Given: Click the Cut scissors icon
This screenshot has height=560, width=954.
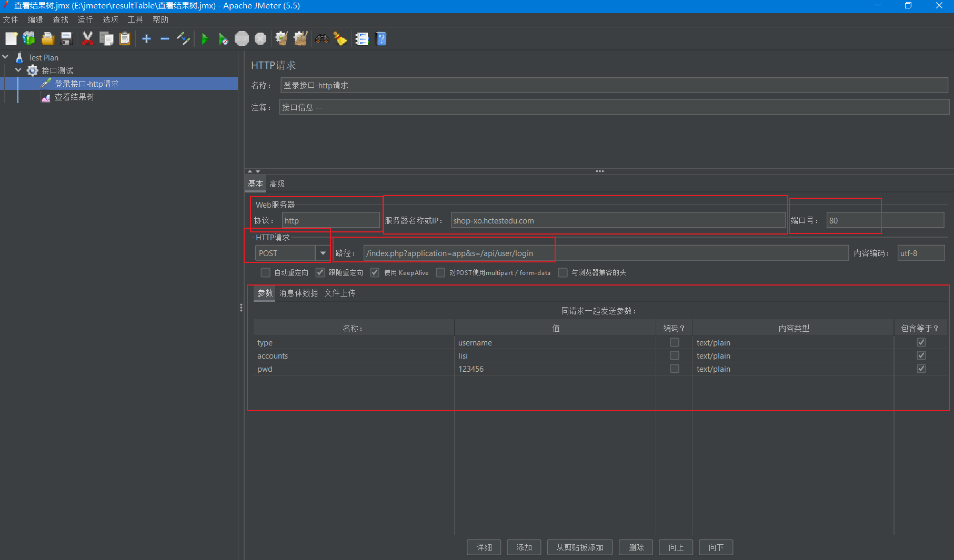Looking at the screenshot, I should tap(87, 38).
